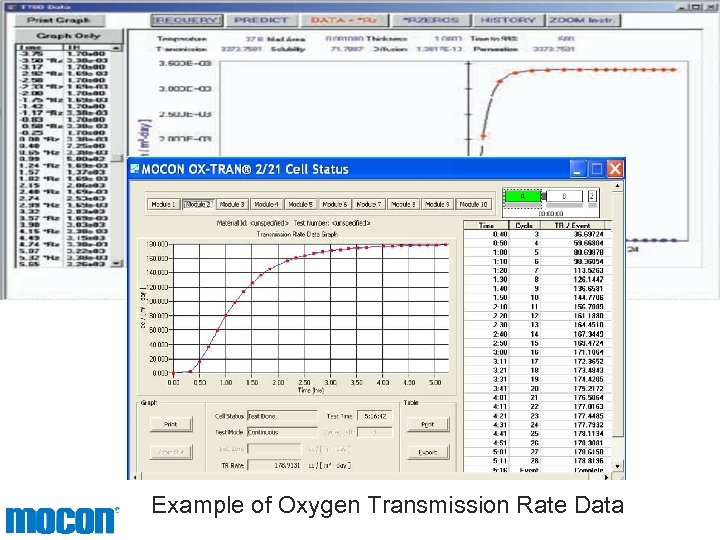Click the Time column header in table

[x=486, y=225]
